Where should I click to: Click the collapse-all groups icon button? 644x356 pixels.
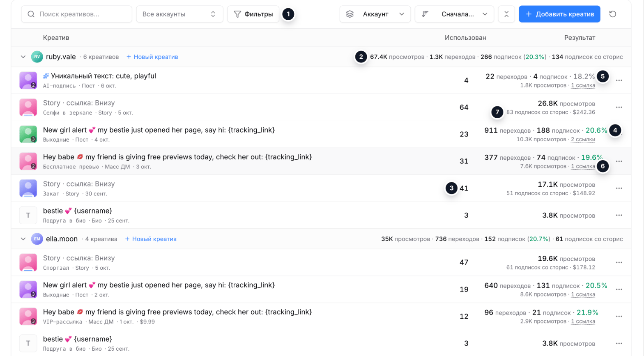click(x=506, y=14)
